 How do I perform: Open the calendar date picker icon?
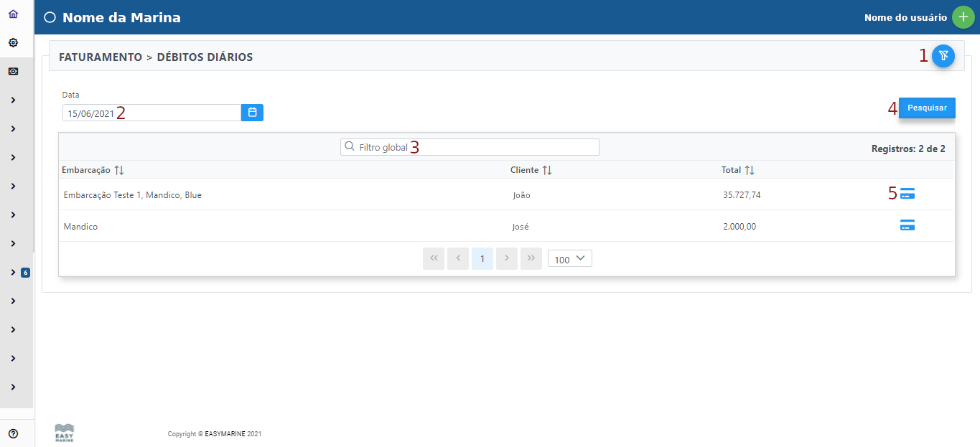[252, 113]
